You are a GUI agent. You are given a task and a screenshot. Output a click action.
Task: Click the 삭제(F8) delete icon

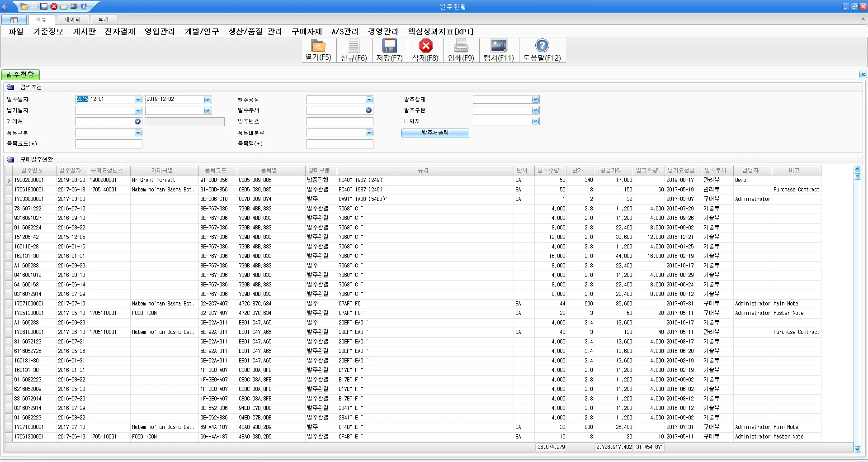pos(425,46)
